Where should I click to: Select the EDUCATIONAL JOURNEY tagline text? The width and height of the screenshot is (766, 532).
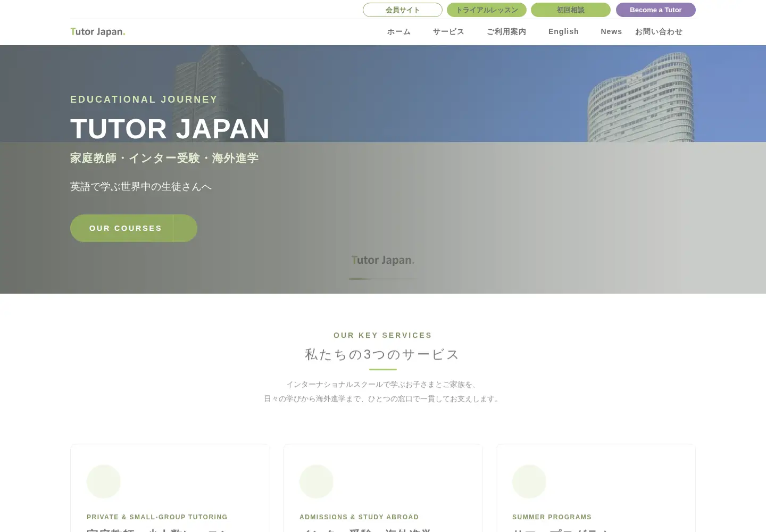[144, 99]
